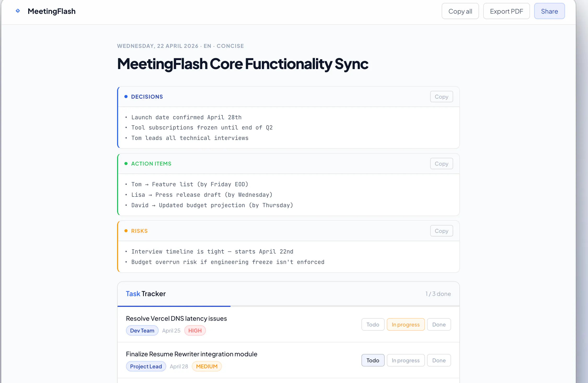Click the MeetingFlash brand name
This screenshot has width=588, height=383.
pyautogui.click(x=51, y=11)
